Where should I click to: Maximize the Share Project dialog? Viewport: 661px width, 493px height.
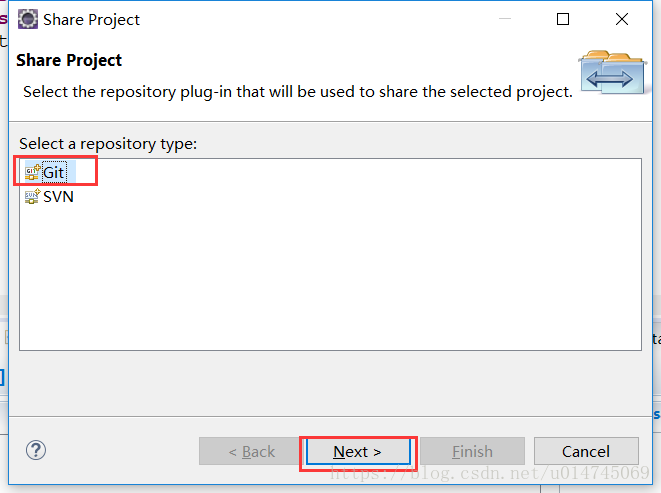563,19
